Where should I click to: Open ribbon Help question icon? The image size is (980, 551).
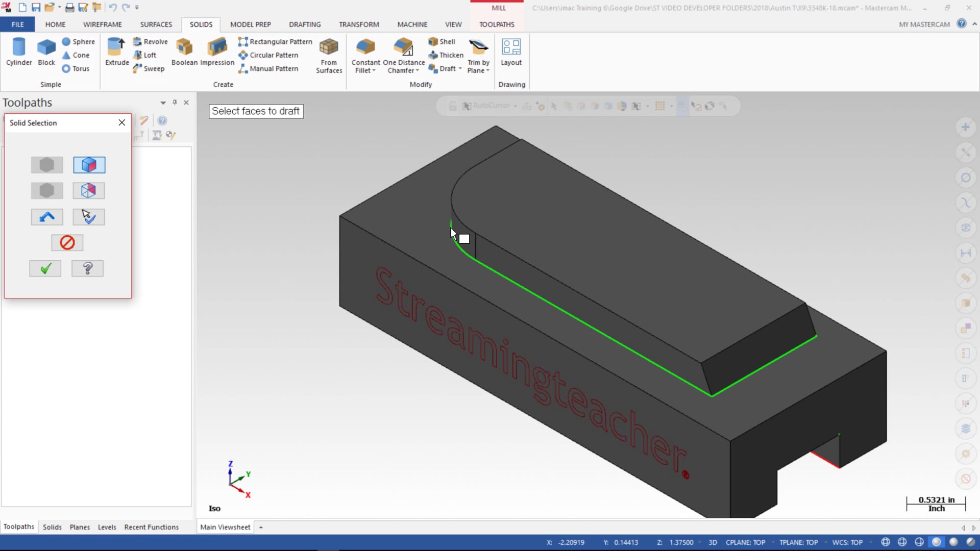coord(962,23)
